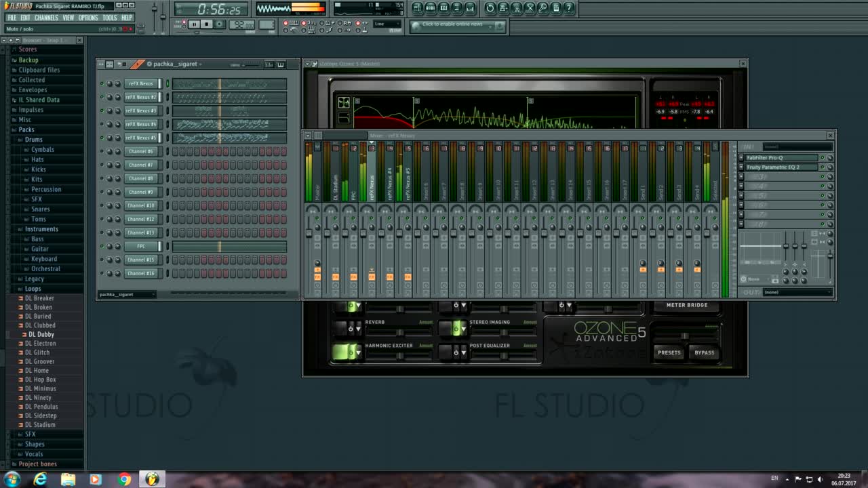Click the Reverb Amount slider

[x=399, y=332]
